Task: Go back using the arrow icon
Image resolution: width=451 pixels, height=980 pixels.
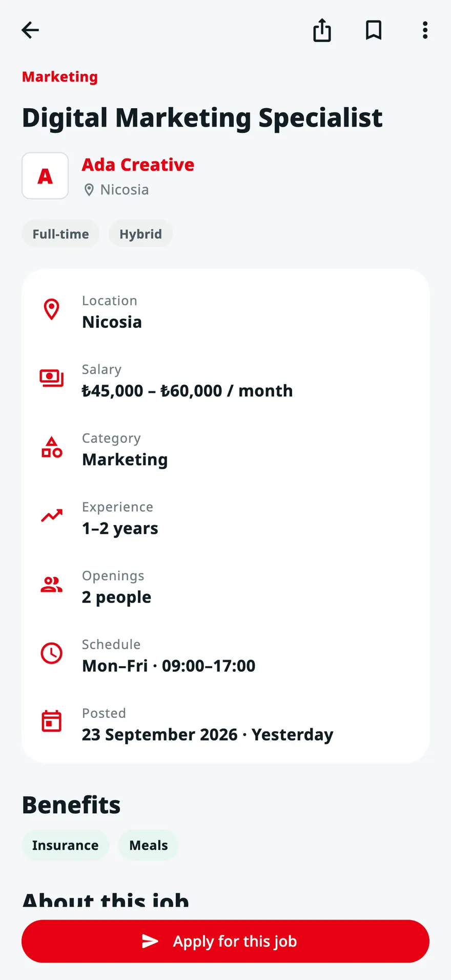Action: pos(30,30)
